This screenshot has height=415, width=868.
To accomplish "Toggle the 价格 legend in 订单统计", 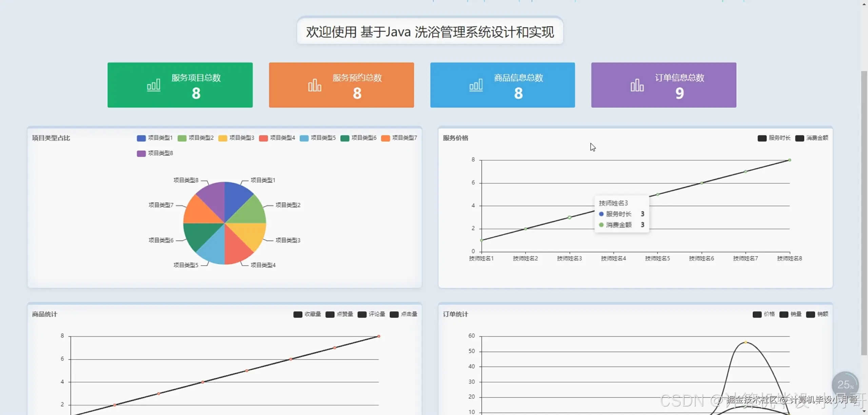I will coord(764,314).
